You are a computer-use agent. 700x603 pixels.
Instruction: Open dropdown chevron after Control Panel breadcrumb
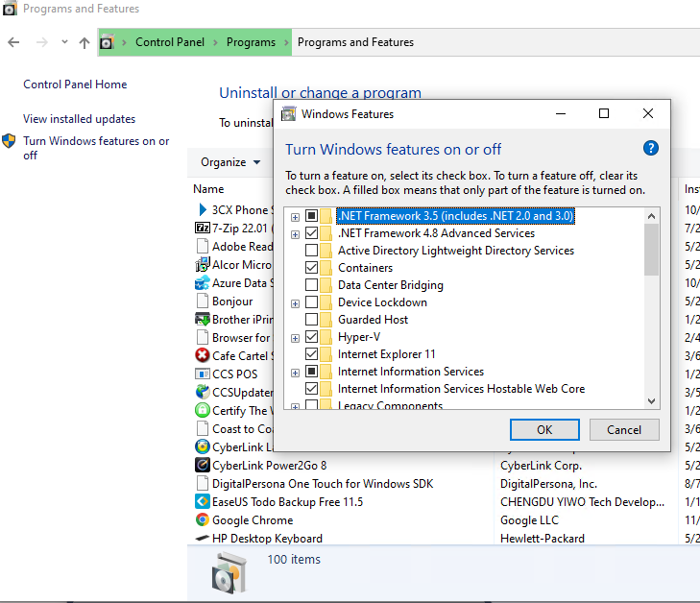click(x=216, y=42)
